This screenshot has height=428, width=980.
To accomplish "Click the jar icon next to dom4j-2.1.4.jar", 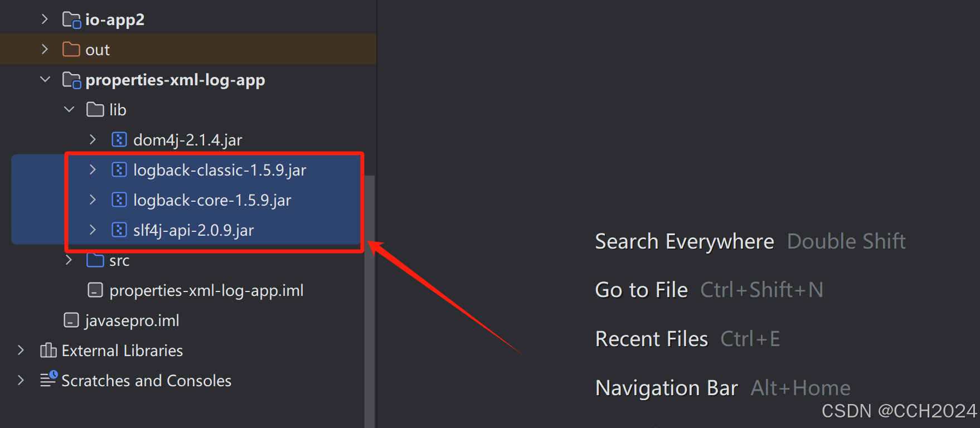I will pos(119,139).
